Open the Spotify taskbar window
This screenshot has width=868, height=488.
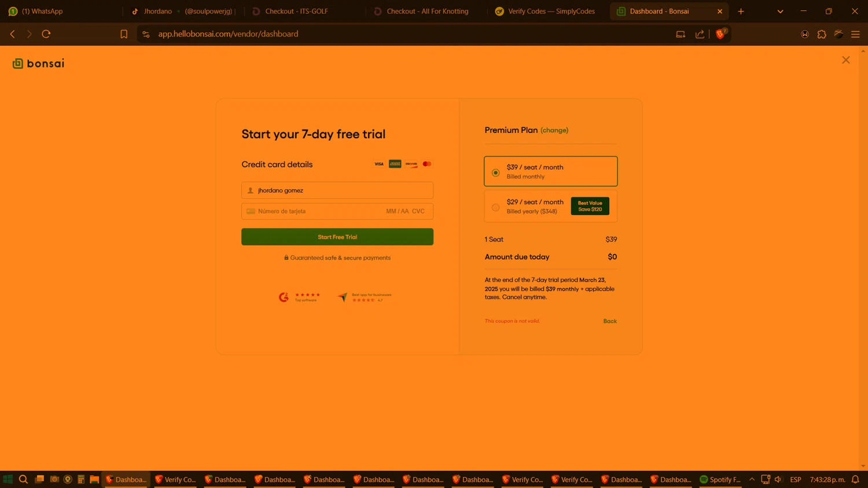click(x=720, y=479)
